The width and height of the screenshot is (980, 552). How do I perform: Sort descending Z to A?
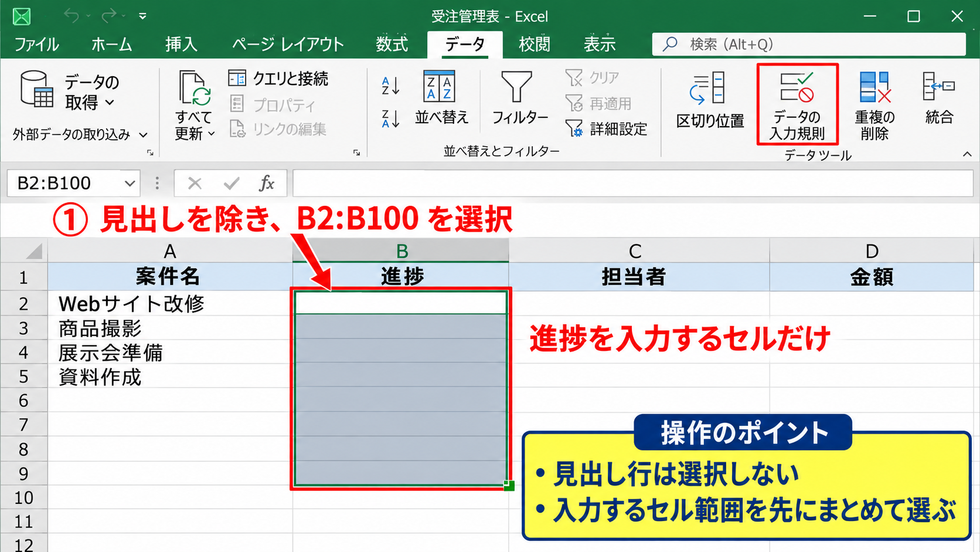click(x=390, y=118)
